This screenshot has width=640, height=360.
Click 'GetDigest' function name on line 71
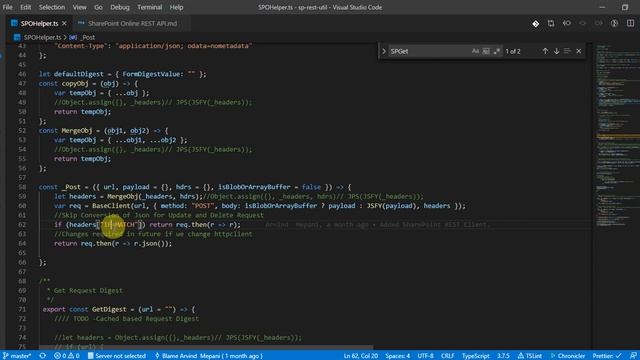point(109,309)
